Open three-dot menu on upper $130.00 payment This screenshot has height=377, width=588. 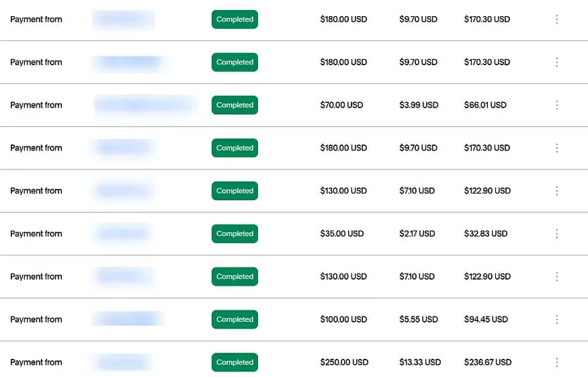pos(557,191)
